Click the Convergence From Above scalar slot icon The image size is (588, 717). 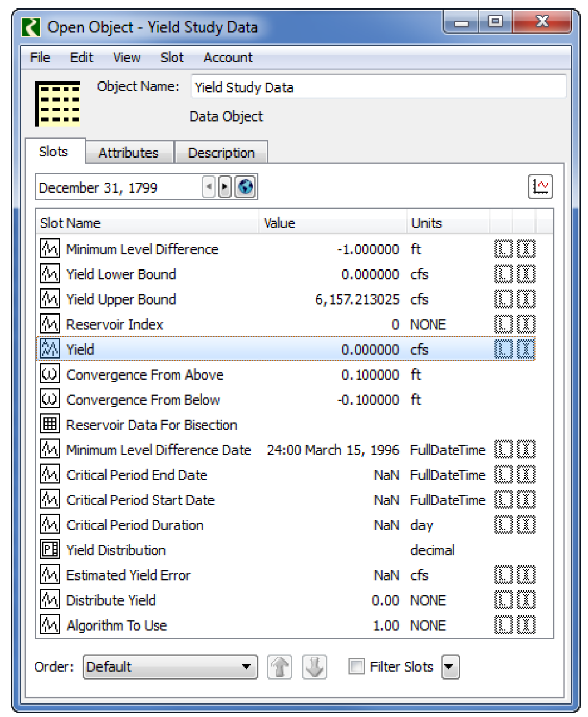50,374
